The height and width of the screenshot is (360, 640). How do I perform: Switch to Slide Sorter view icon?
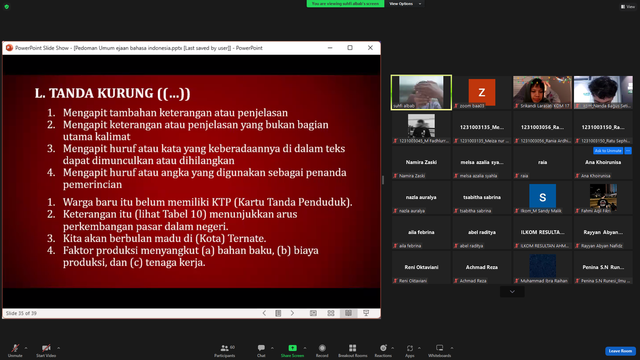click(x=331, y=313)
